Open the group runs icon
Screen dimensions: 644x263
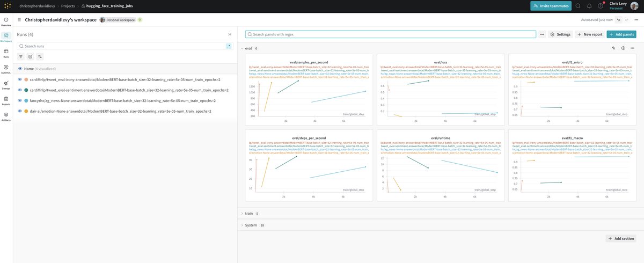[x=30, y=56]
